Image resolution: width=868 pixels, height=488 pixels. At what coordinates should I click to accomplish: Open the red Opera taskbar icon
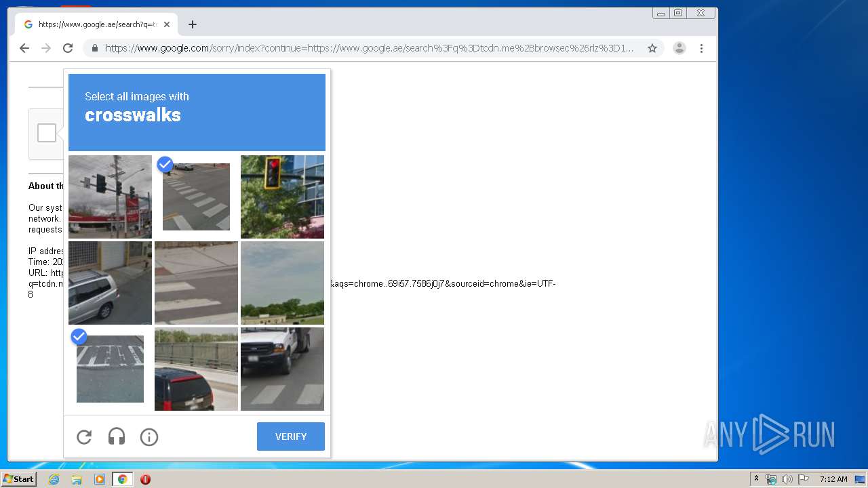pos(145,479)
